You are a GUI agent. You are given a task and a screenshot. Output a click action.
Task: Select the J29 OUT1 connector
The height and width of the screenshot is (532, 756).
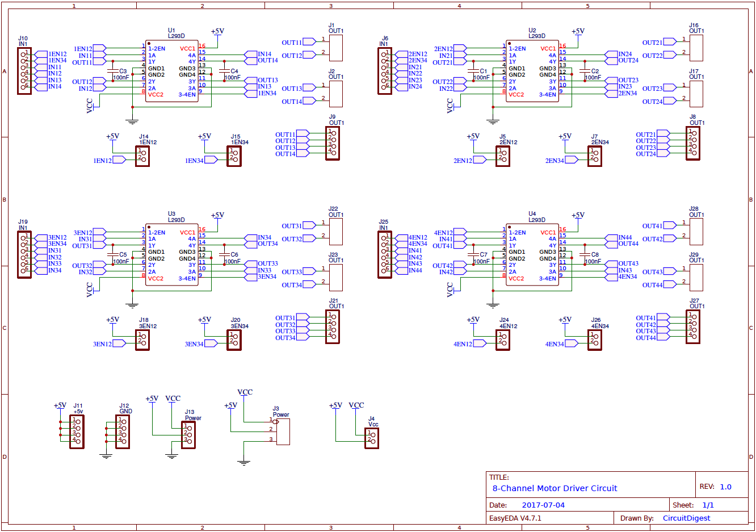tap(696, 278)
